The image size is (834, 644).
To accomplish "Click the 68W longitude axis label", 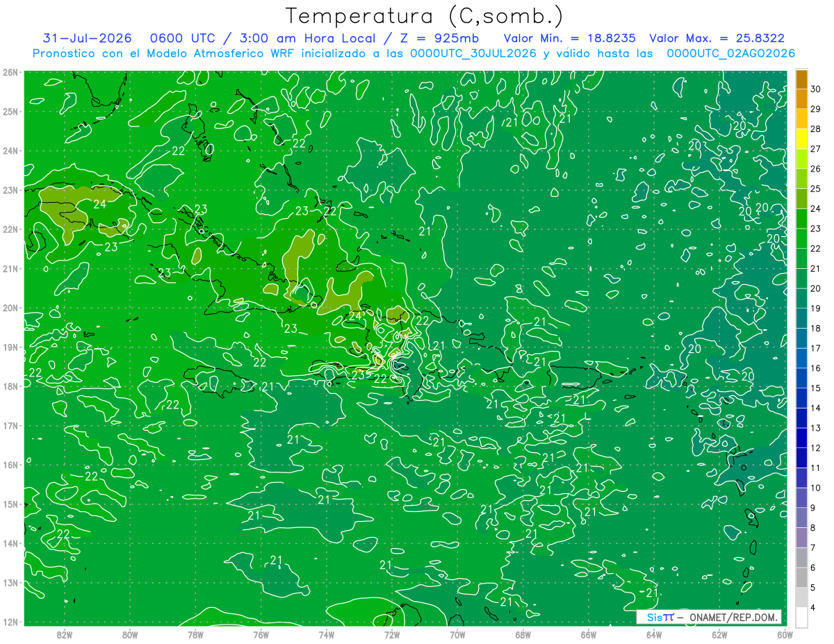I will 523,634.
